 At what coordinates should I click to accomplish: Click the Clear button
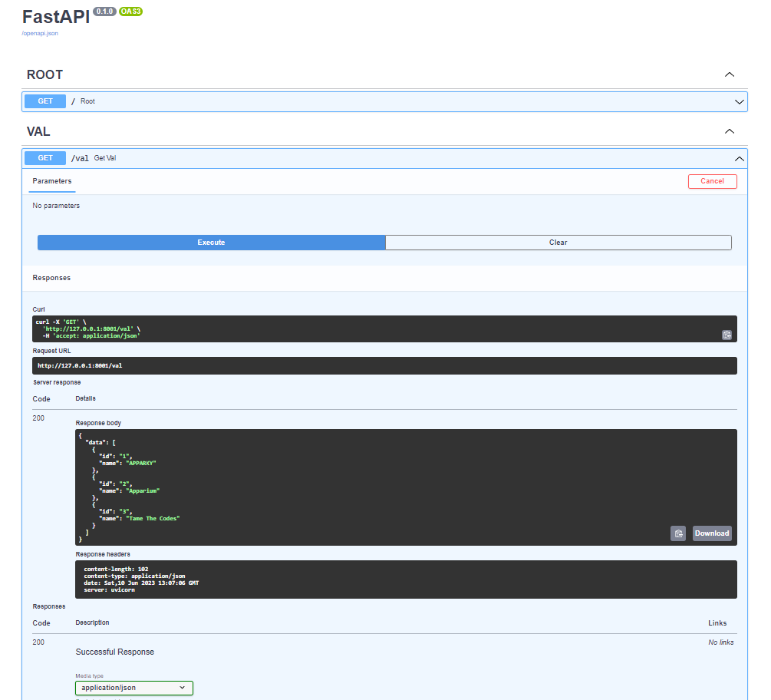tap(558, 243)
